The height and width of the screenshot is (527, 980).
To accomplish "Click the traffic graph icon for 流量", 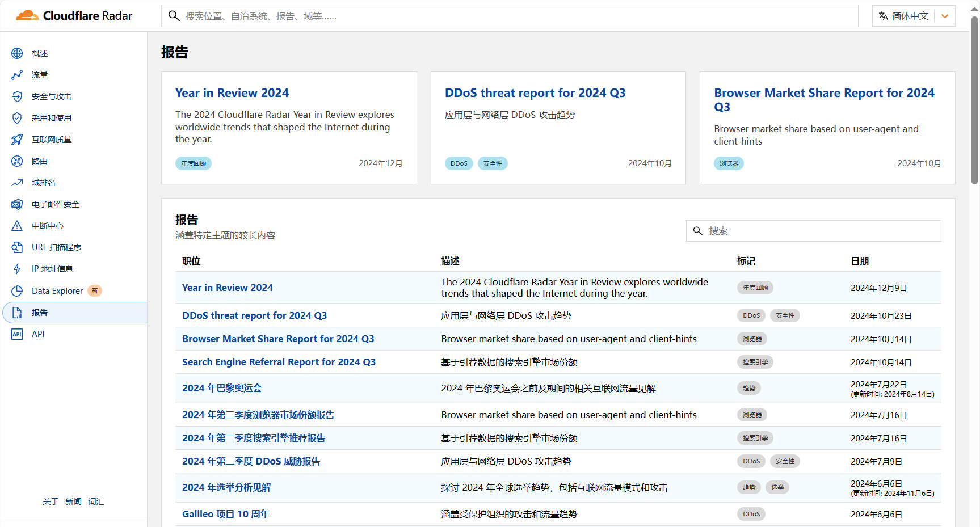I will (17, 75).
